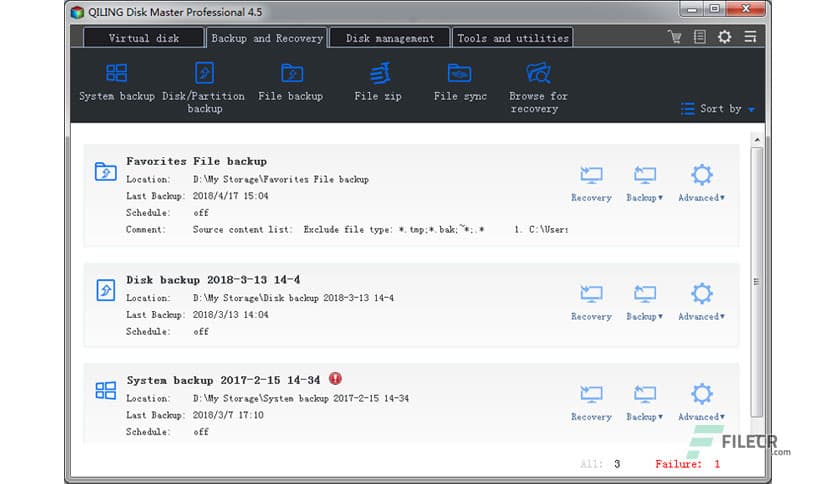Click Recovery for System backup 2017-2-15
The height and width of the screenshot is (484, 836).
point(591,403)
